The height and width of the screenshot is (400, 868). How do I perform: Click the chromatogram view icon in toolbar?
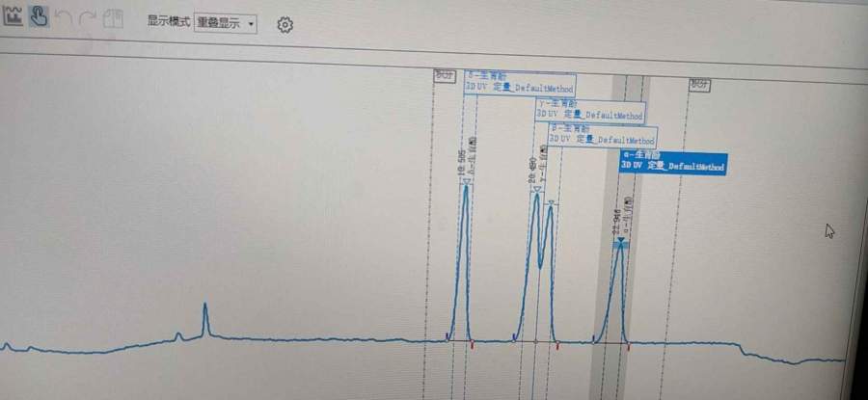pos(13,15)
